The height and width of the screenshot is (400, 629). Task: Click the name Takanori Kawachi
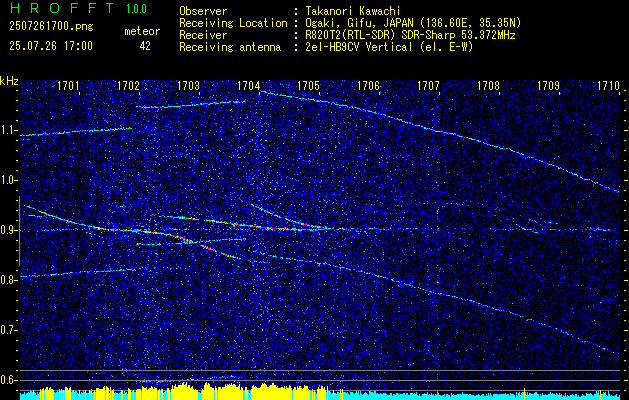coord(353,11)
